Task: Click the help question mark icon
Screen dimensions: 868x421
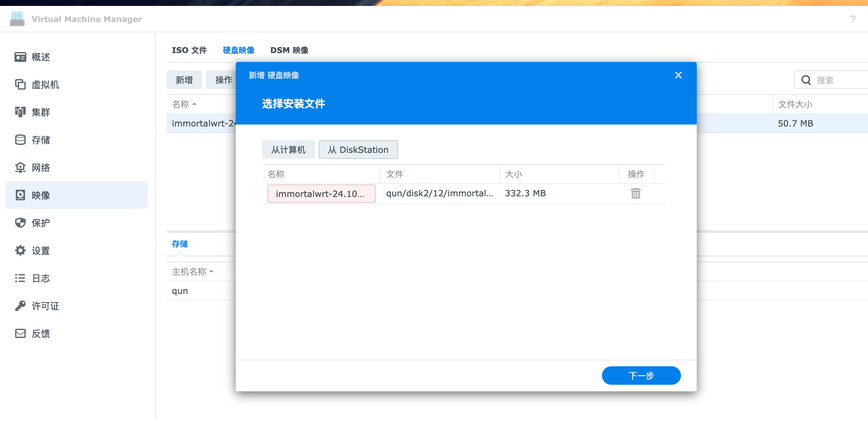Action: 853,19
